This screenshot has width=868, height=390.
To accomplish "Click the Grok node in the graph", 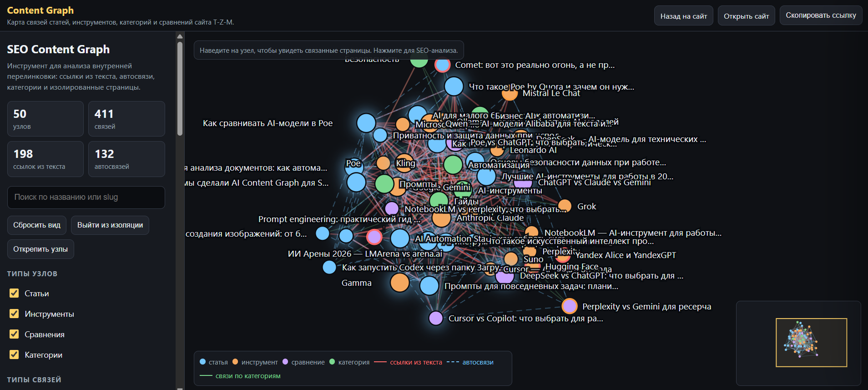I will 565,206.
